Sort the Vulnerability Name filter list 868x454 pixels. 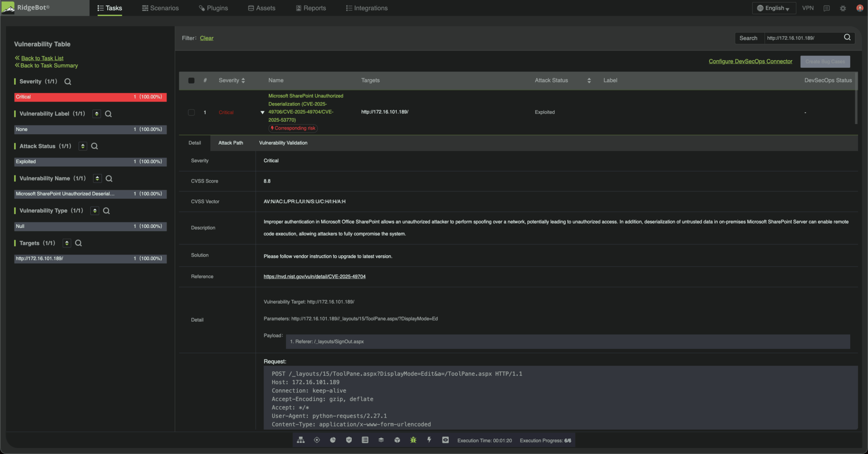[97, 178]
